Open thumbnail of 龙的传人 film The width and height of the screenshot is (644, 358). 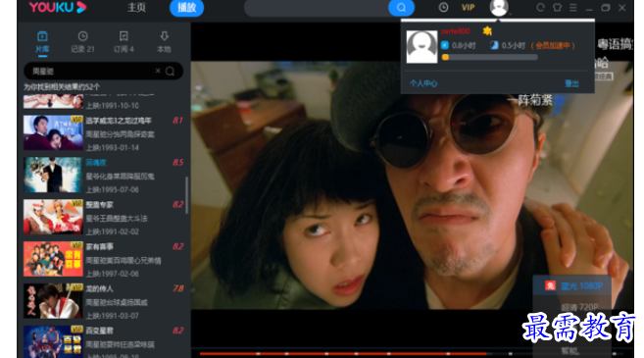coord(53,301)
